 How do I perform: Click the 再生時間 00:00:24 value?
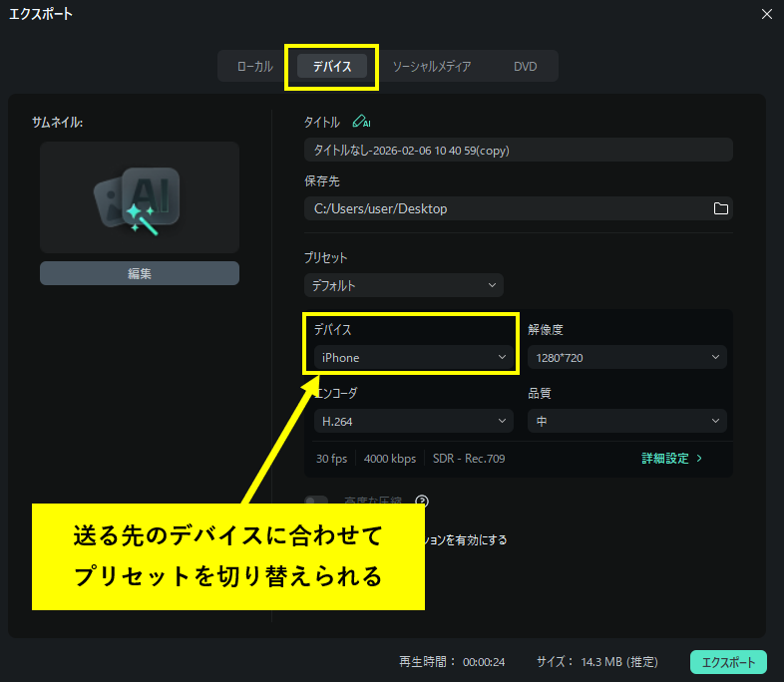(x=484, y=662)
